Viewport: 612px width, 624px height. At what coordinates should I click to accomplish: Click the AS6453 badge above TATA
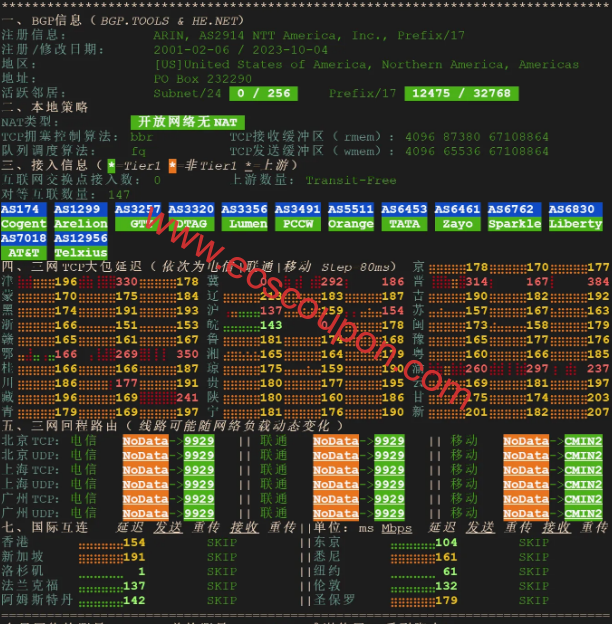[x=404, y=209]
